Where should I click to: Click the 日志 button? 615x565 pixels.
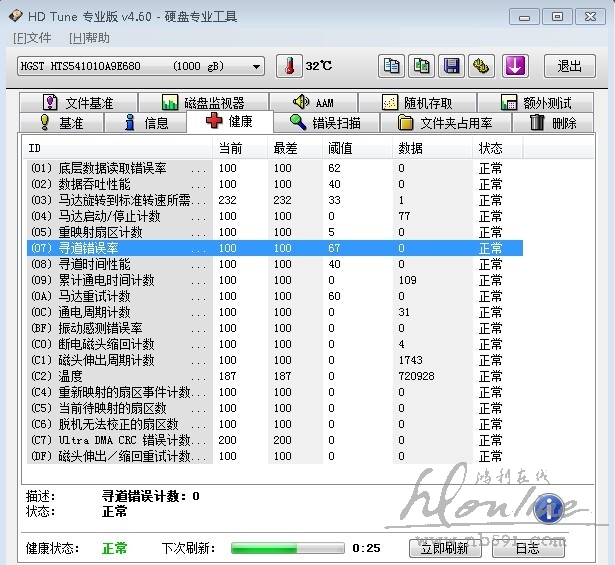pyautogui.click(x=527, y=548)
